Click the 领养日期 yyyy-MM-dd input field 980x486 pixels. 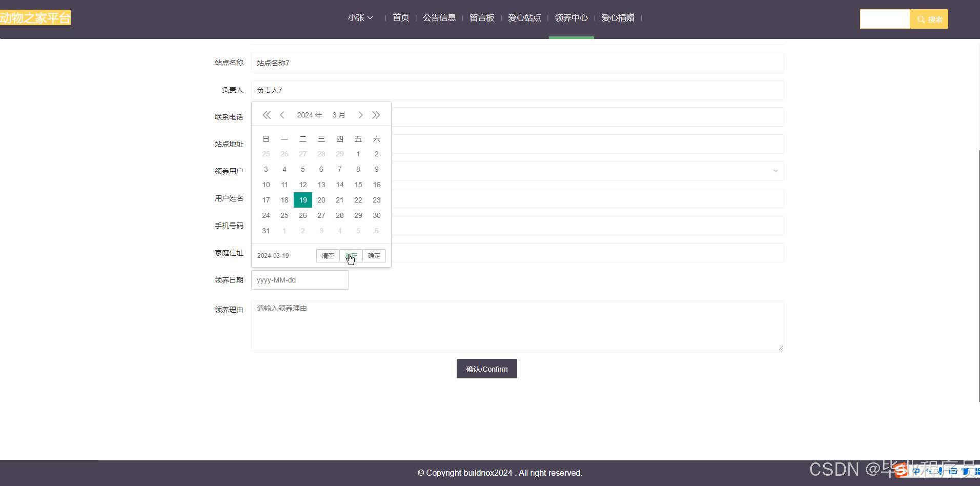pos(299,280)
